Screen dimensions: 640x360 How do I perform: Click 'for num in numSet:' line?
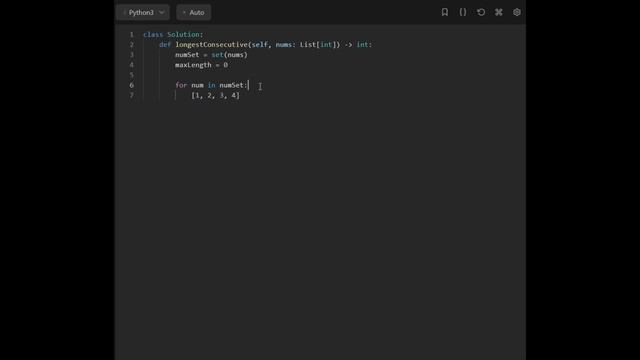click(211, 85)
